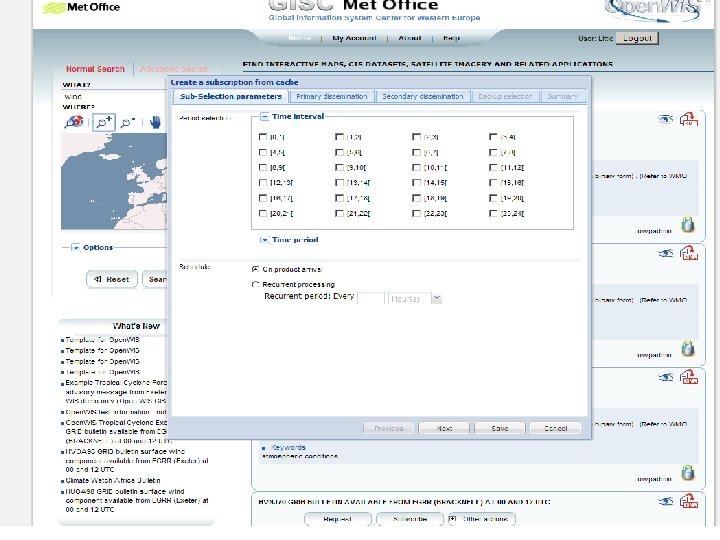Select the zoom-in map tool
The image size is (720, 540).
point(102,122)
